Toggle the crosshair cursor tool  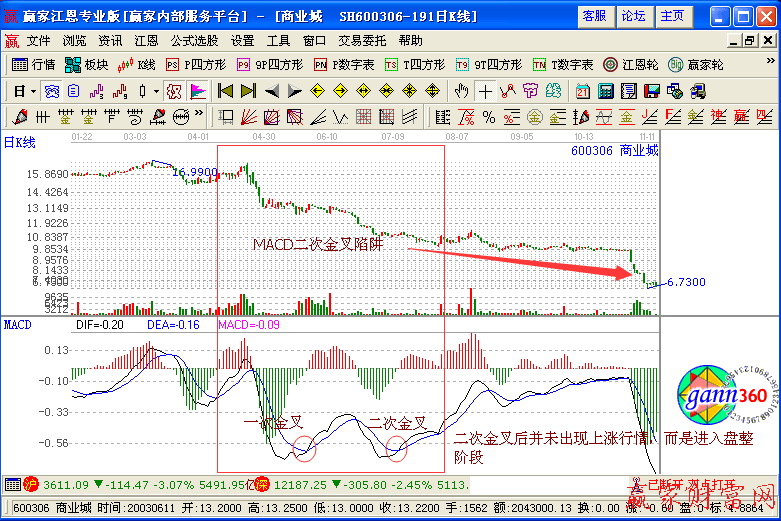pyautogui.click(x=485, y=90)
